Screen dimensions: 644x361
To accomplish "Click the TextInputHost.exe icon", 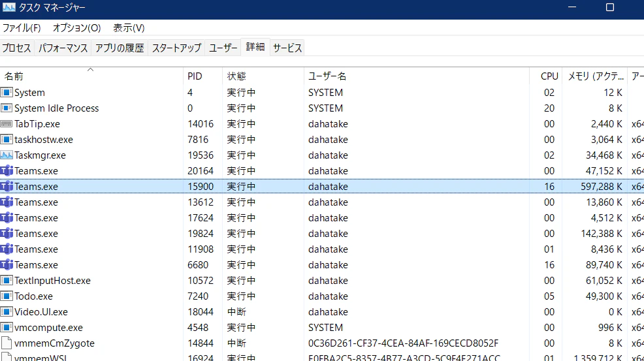I will coord(7,281).
